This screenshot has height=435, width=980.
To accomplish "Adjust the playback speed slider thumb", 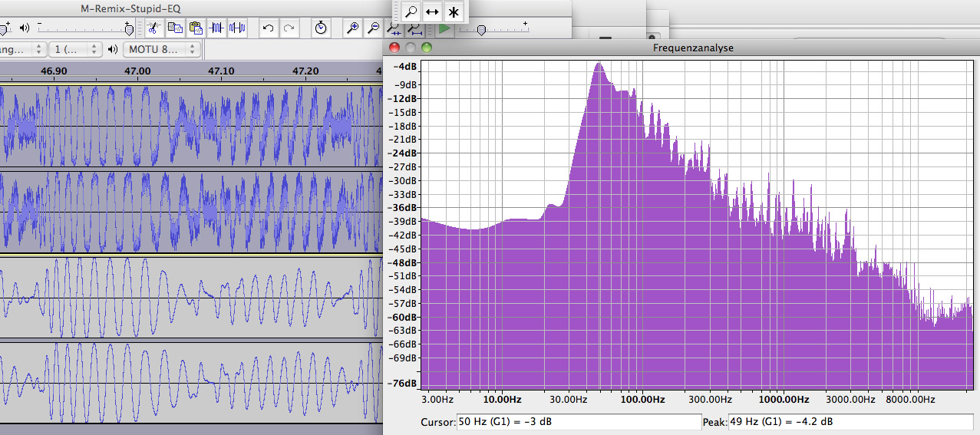I will [481, 30].
